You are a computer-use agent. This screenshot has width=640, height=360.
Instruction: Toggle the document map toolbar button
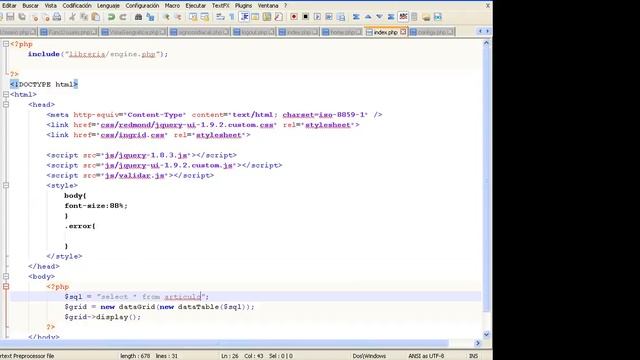click(x=267, y=17)
